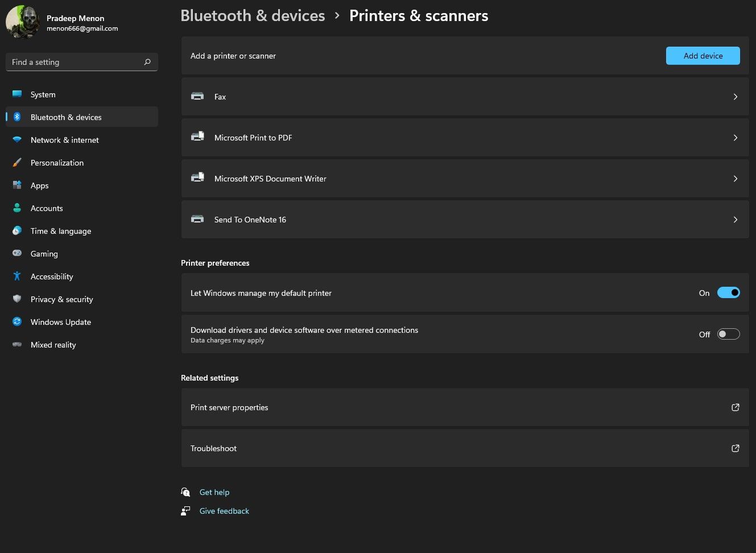Image resolution: width=756 pixels, height=553 pixels.
Task: Click the Troubleshoot external link icon
Action: tap(735, 448)
